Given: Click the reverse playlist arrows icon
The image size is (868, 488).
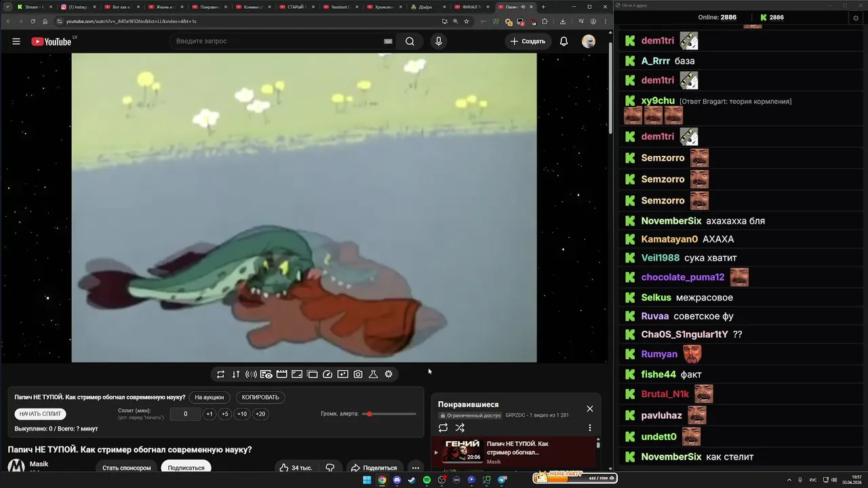Looking at the screenshot, I should (236, 374).
